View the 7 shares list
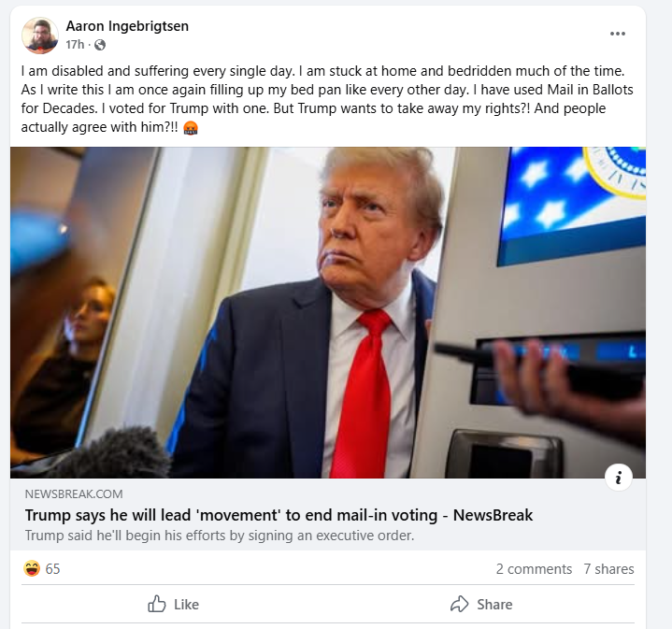This screenshot has height=629, width=672. (x=608, y=569)
